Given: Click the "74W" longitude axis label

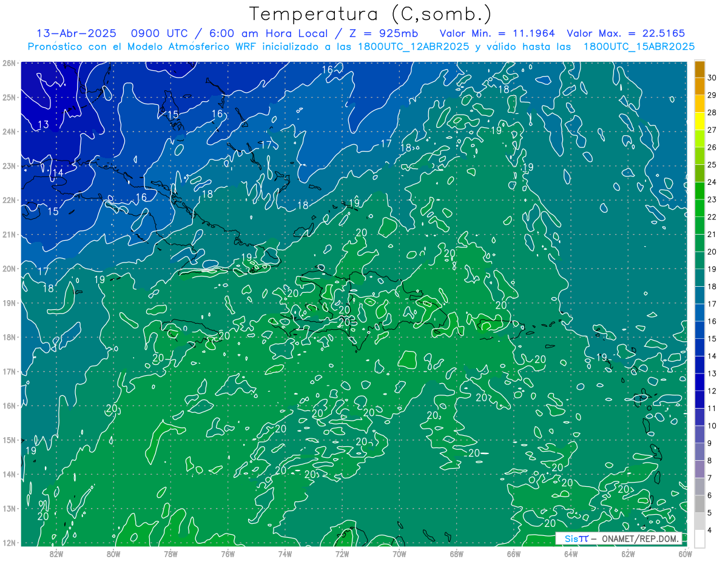Looking at the screenshot, I should coord(285,554).
